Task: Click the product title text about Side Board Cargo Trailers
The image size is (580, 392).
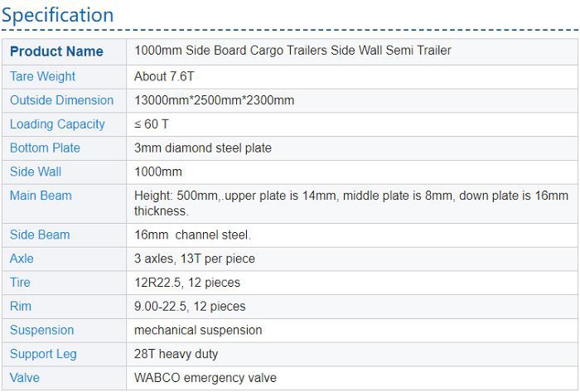Action: tap(292, 51)
